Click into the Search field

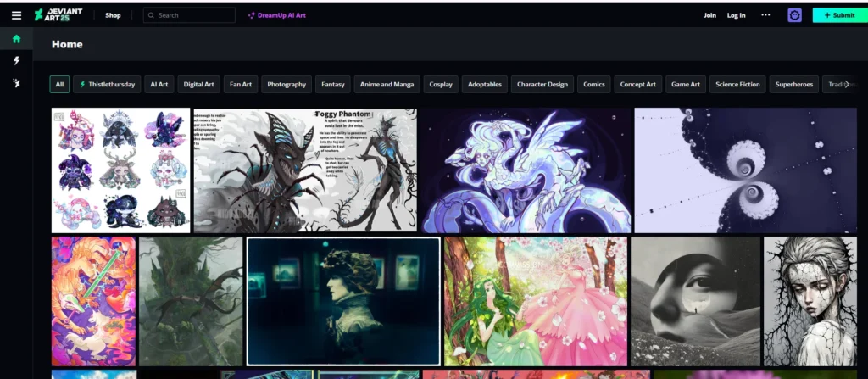tap(189, 15)
